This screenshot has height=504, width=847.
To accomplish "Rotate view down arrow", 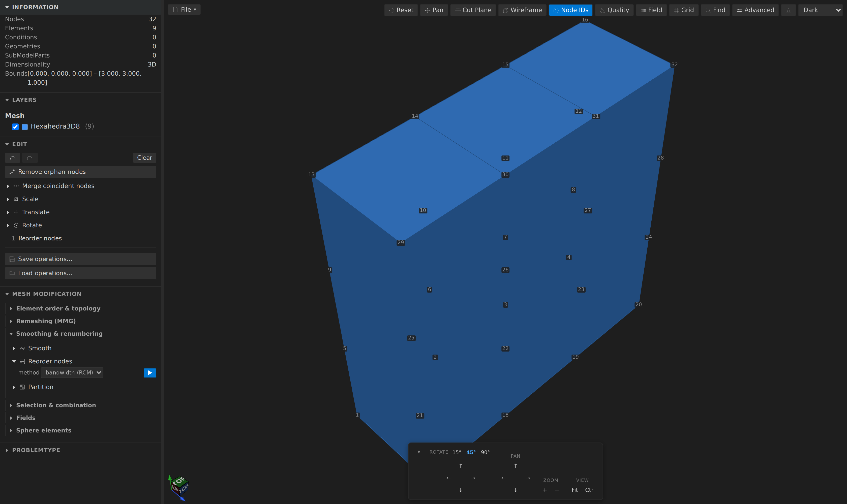I will (461, 490).
